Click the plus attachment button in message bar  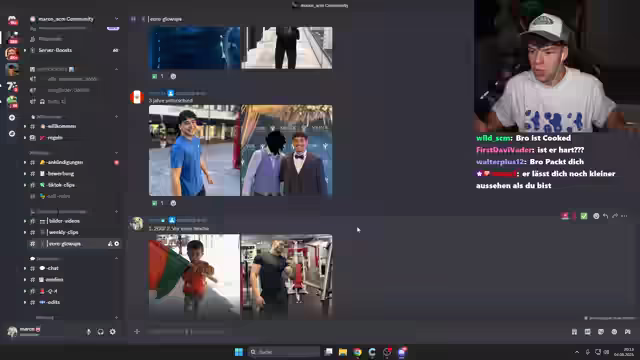click(x=137, y=331)
